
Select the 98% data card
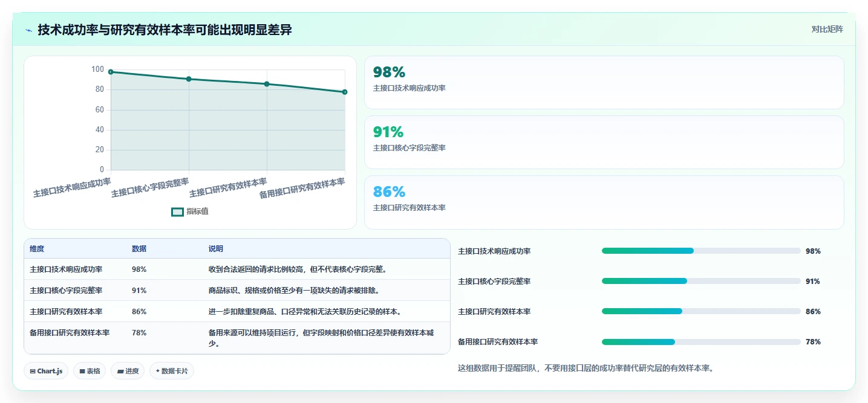(x=604, y=82)
